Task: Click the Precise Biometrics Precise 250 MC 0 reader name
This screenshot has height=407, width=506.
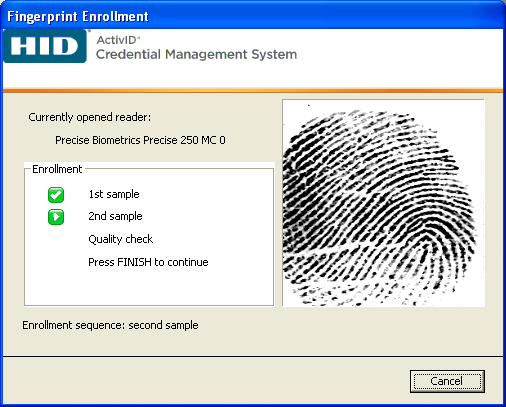Action: (140, 140)
